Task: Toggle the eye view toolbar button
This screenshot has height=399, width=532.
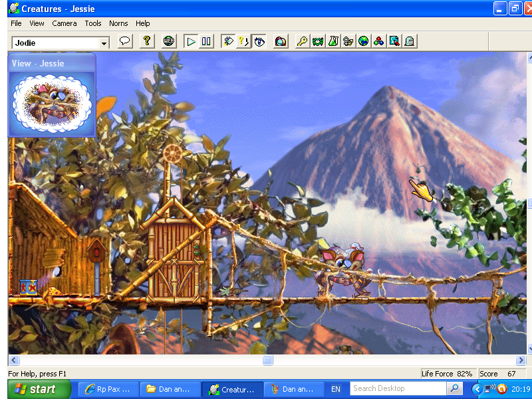Action: [x=259, y=42]
